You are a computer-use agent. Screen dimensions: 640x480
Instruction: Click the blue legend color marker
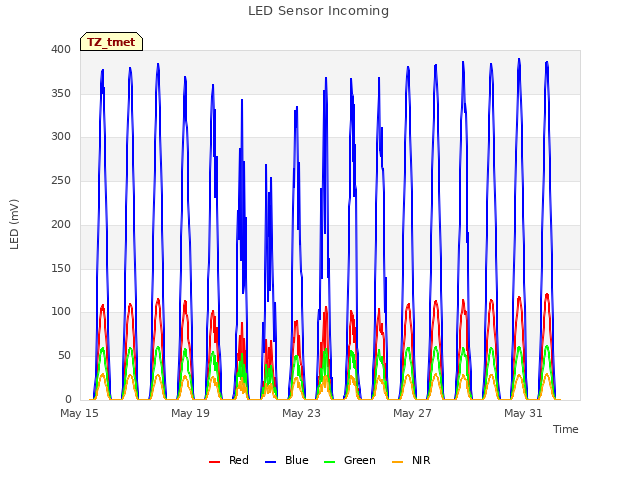(271, 462)
